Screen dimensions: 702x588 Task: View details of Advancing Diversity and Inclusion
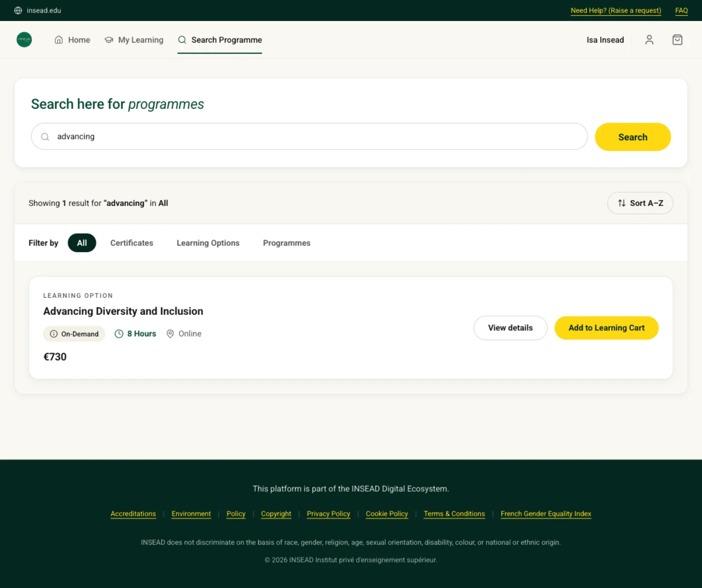pyautogui.click(x=510, y=328)
